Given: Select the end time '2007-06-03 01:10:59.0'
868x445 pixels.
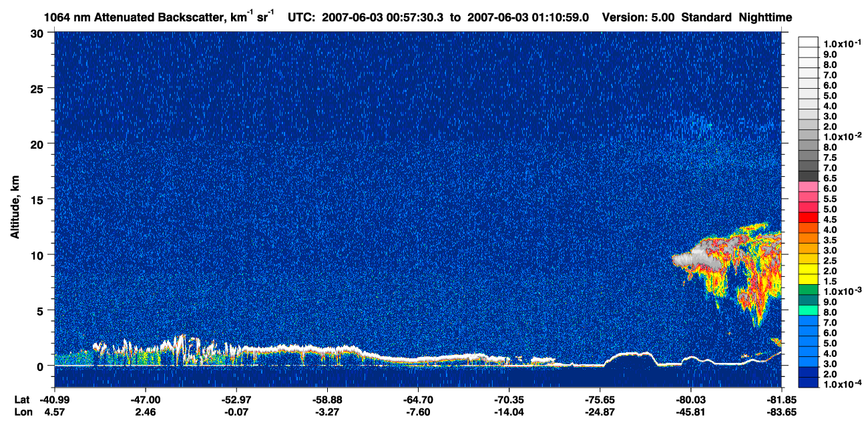Looking at the screenshot, I should click(528, 17).
